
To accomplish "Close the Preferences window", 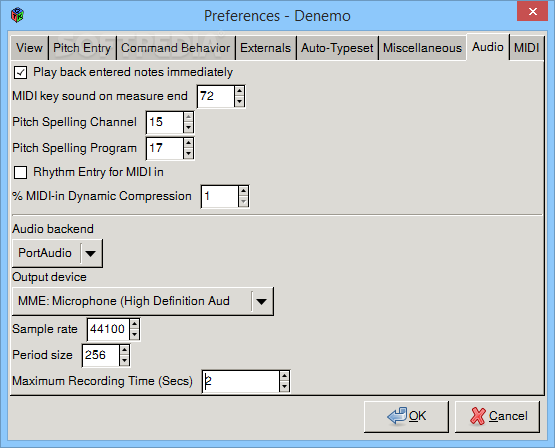I will coord(532,11).
